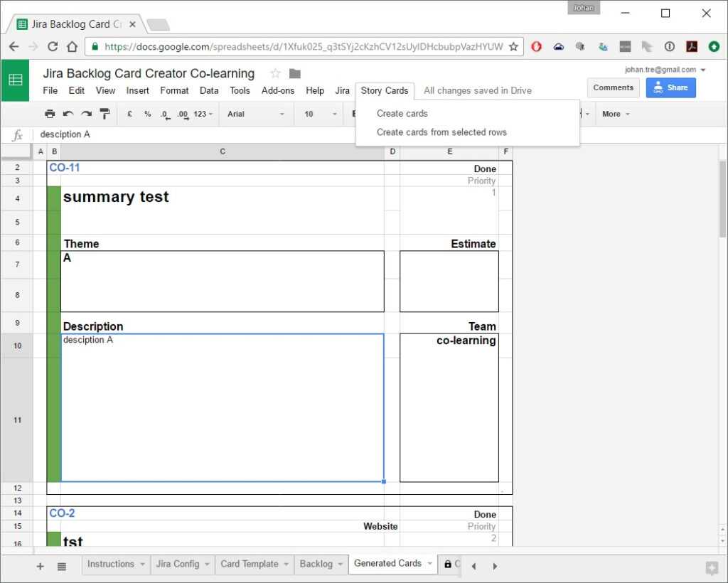This screenshot has width=728, height=583.
Task: Open the Add-ons menu
Action: pos(278,90)
